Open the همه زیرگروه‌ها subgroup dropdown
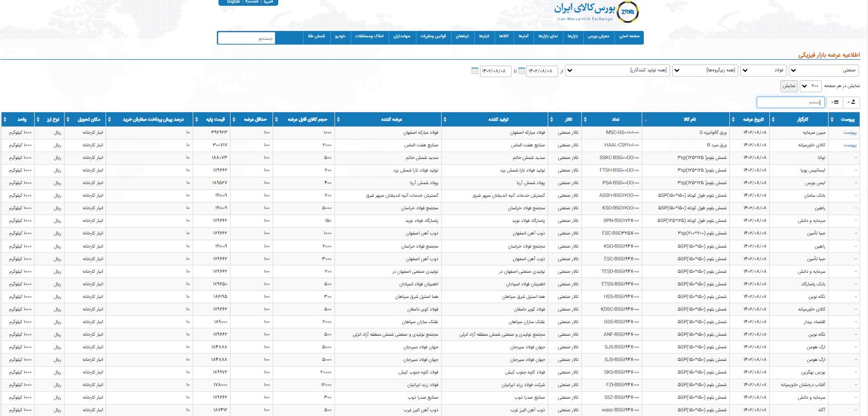Viewport: 868px width, 416px height. pyautogui.click(x=705, y=70)
